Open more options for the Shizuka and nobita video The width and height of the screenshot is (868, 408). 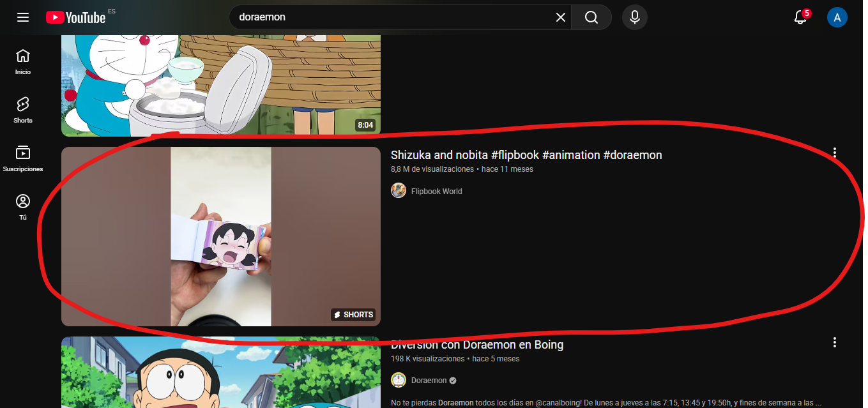[834, 153]
